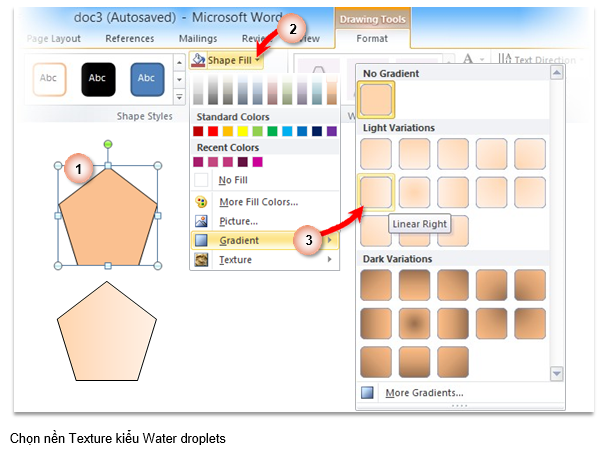
Task: Select the blue Abc shape style
Action: coord(147,78)
